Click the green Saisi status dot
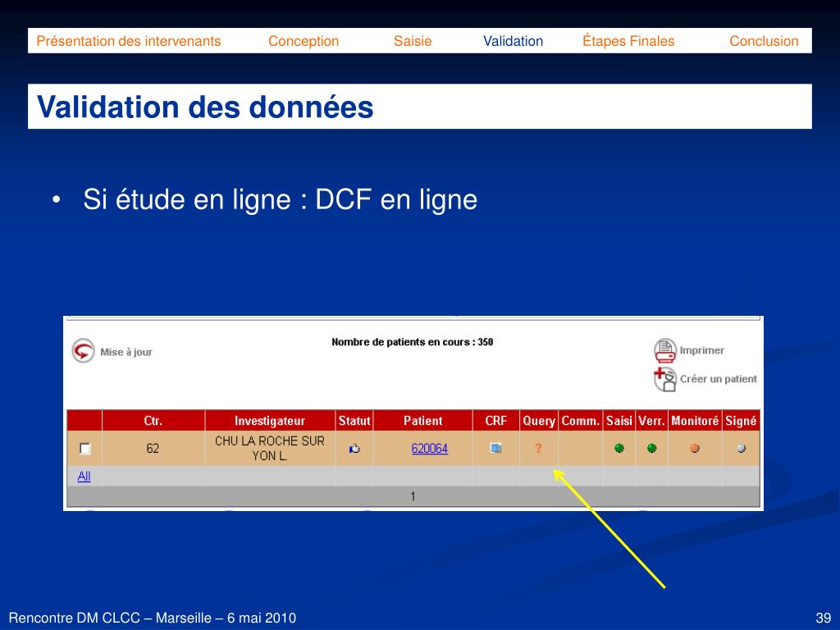Screen dimensions: 840x630 coord(619,449)
